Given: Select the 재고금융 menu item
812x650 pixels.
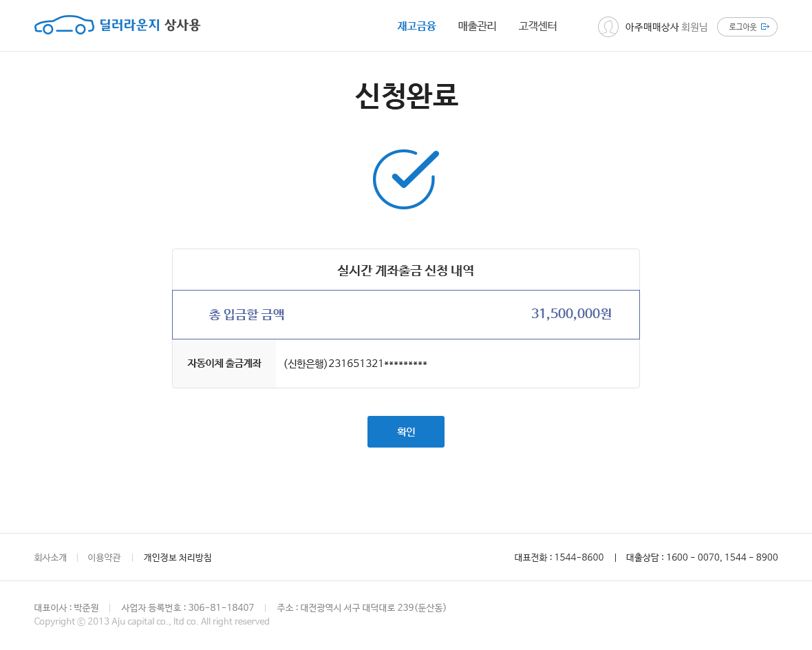Looking at the screenshot, I should (416, 25).
